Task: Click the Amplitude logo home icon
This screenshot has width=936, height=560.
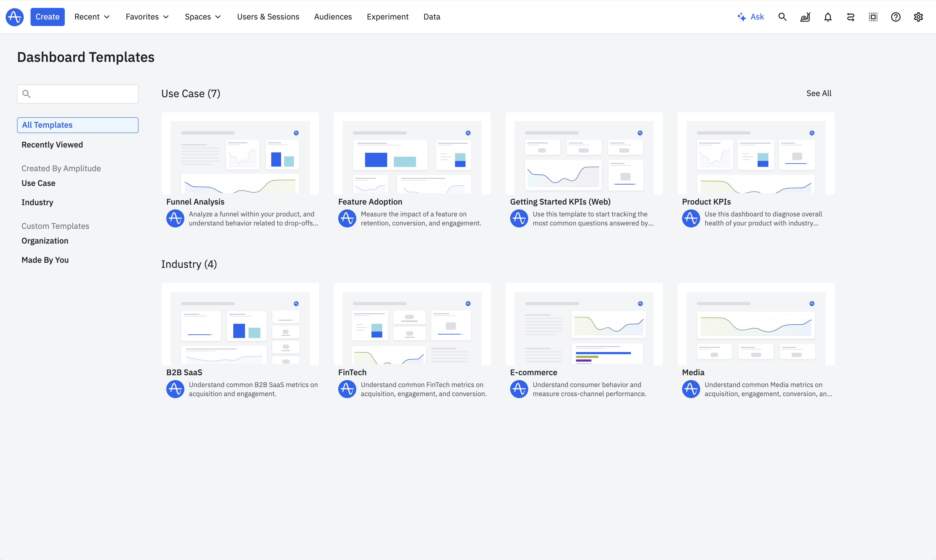Action: (x=15, y=17)
